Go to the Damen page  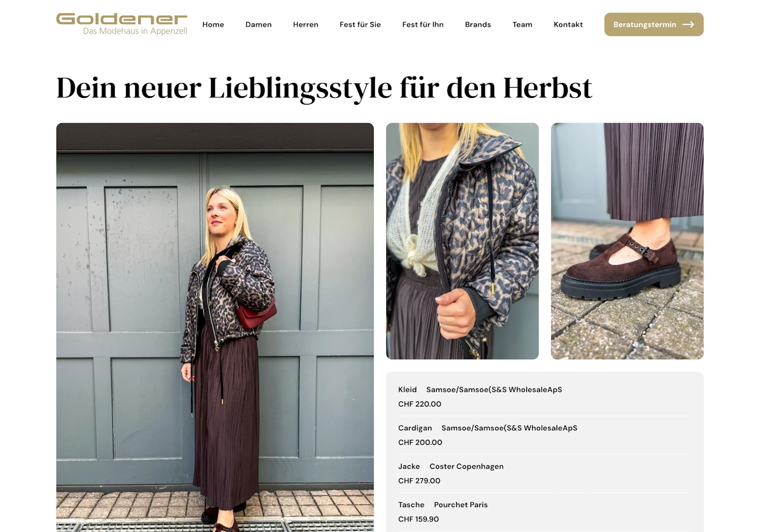[258, 24]
